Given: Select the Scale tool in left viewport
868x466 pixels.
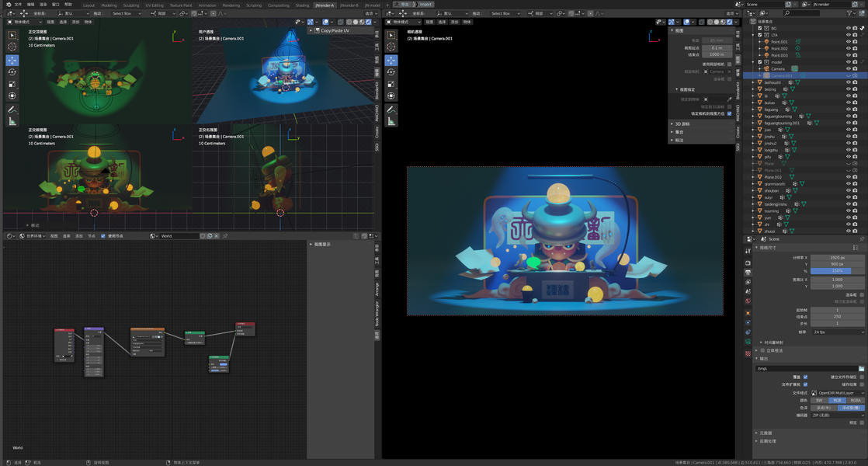Looking at the screenshot, I should tap(12, 84).
